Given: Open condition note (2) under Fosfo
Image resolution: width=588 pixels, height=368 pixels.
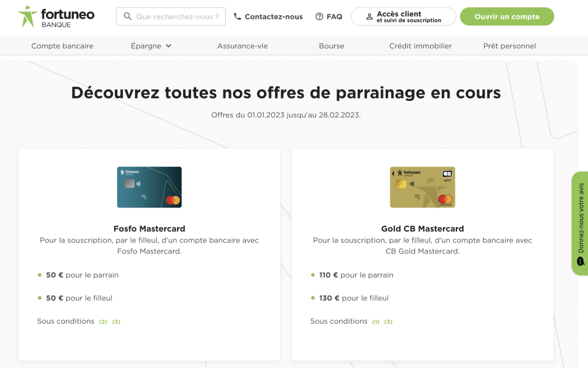Looking at the screenshot, I should click(x=103, y=322).
